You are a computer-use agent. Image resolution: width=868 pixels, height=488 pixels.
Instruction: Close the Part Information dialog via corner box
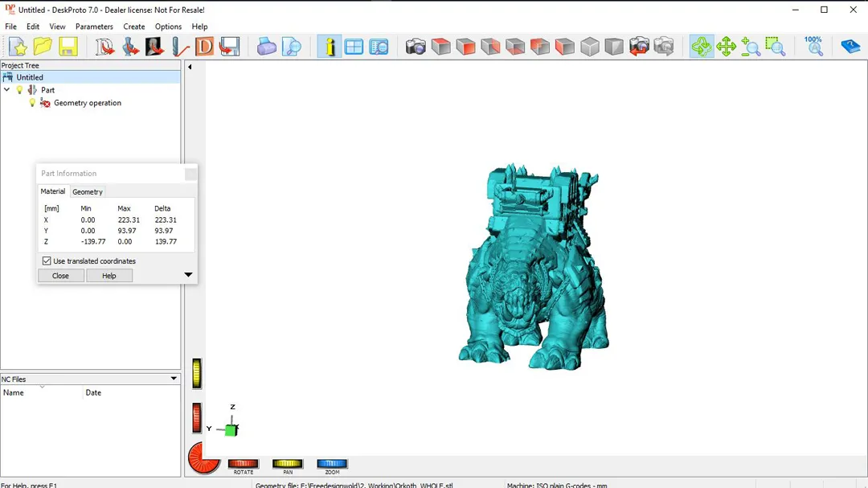[x=190, y=174]
